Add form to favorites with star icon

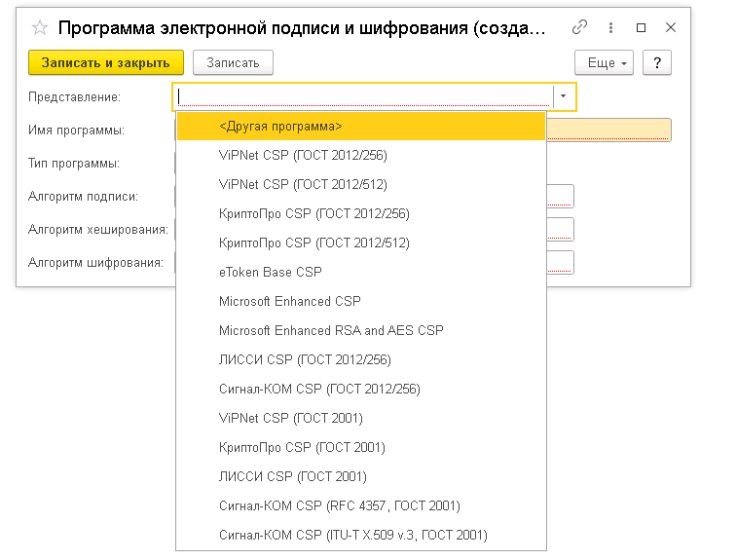[x=40, y=28]
